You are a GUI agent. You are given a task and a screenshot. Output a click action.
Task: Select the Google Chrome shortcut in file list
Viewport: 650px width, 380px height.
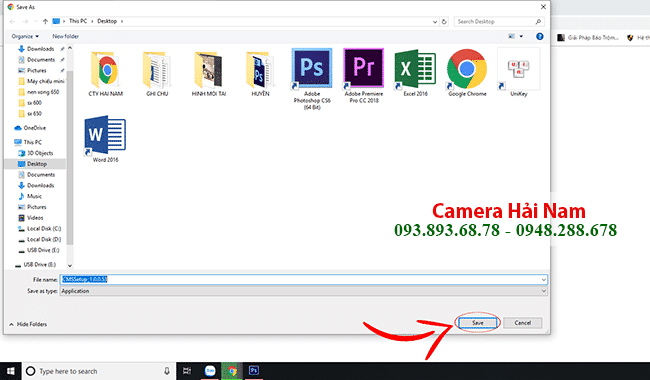(467, 73)
